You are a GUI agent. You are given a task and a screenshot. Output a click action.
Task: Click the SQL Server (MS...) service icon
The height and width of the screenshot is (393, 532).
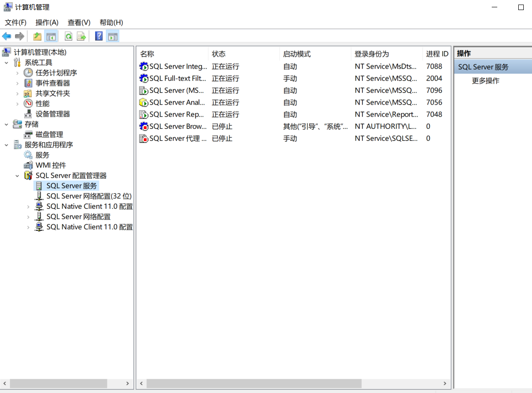[x=144, y=90]
